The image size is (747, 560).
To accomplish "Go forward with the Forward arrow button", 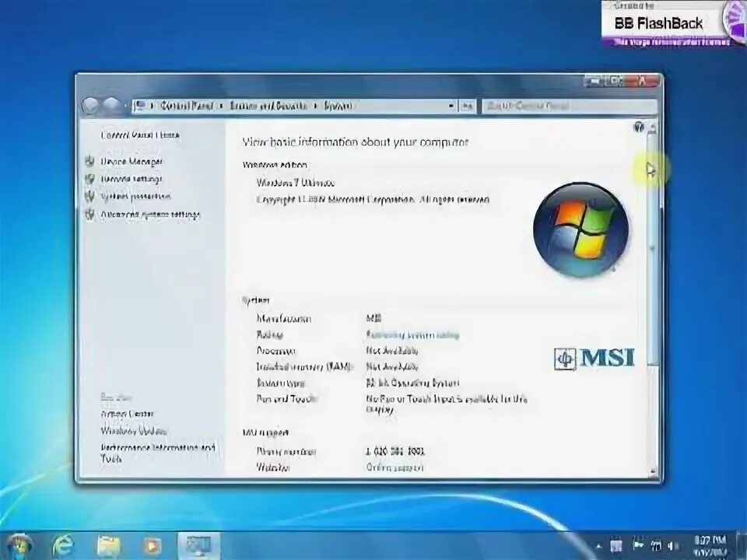I will click(111, 106).
